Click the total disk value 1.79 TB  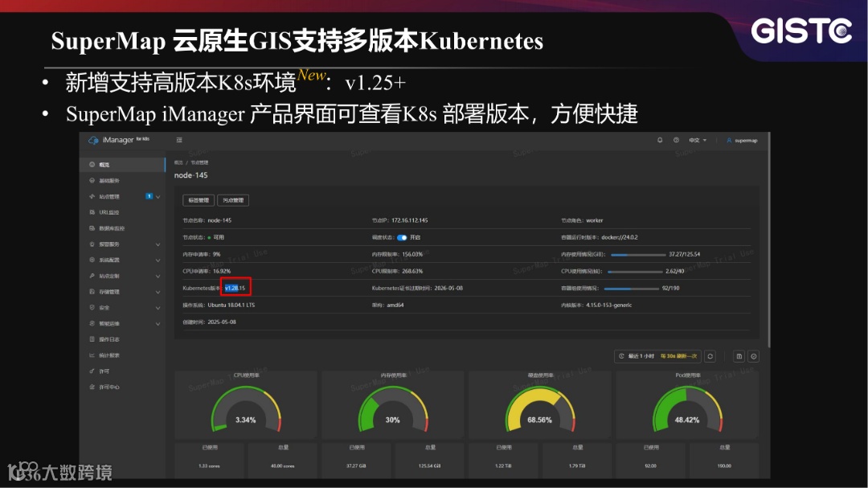click(577, 465)
